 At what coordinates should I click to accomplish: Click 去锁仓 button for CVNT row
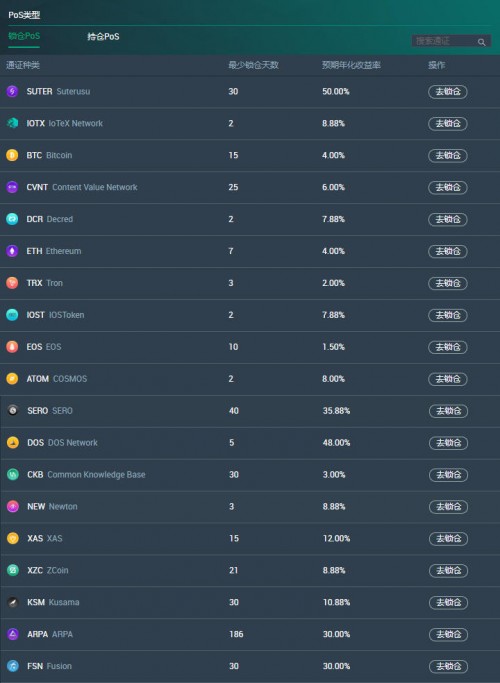pos(448,188)
